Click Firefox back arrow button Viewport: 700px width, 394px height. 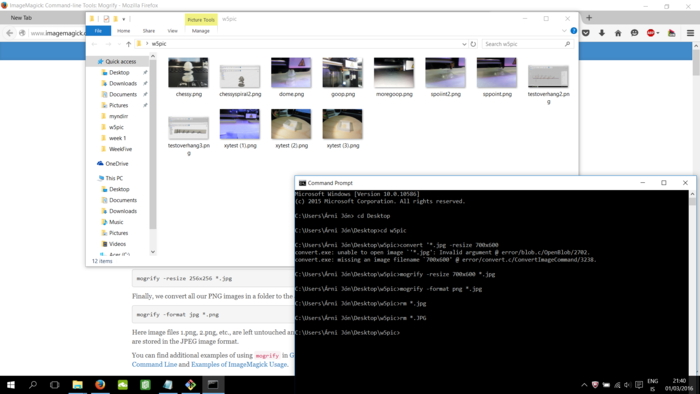pyautogui.click(x=9, y=33)
